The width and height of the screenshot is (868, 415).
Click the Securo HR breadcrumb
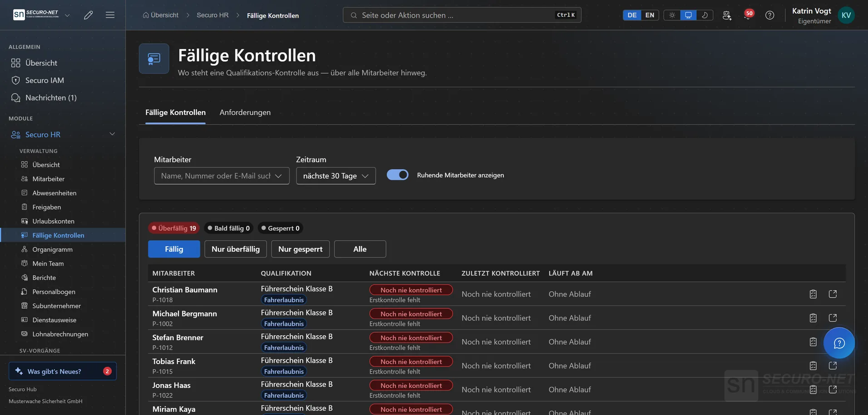pos(212,15)
